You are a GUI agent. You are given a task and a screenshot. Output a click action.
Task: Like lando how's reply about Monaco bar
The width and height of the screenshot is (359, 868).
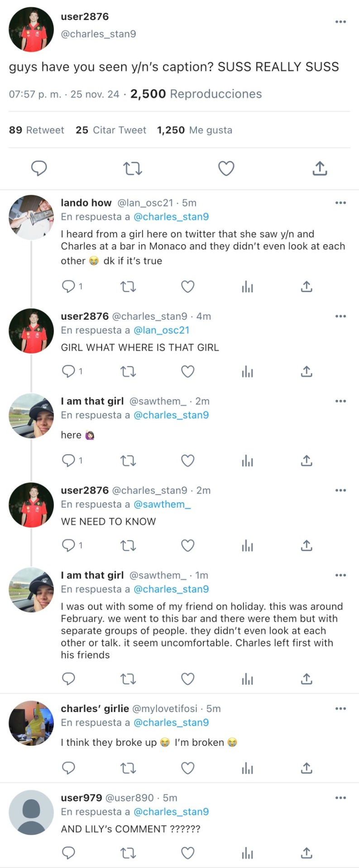click(187, 287)
